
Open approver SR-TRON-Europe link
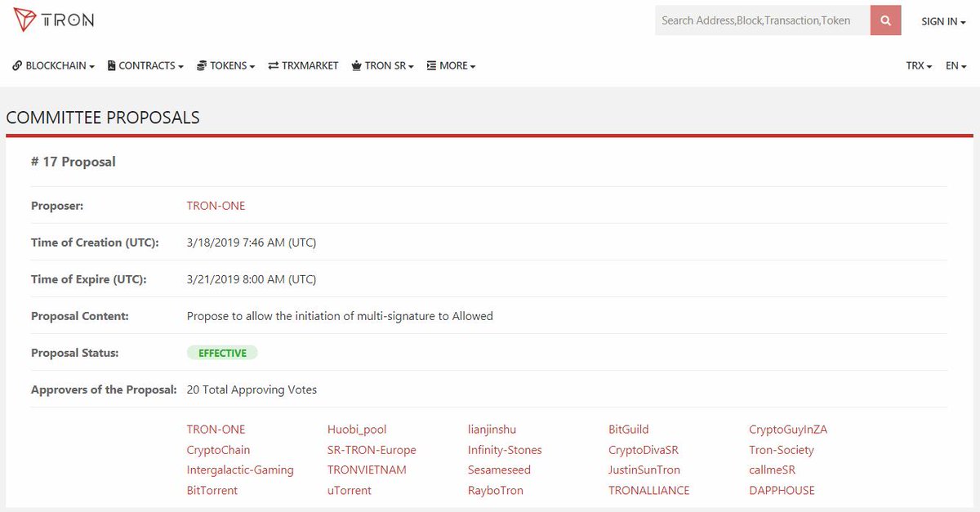372,450
